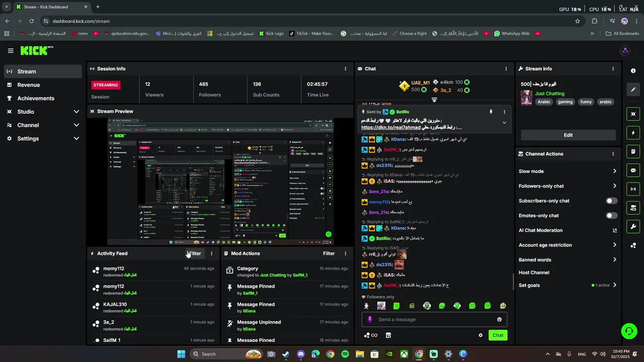Viewport: 644px width, 362px height.
Task: Click the 'gaming' stream tag
Action: (x=565, y=102)
